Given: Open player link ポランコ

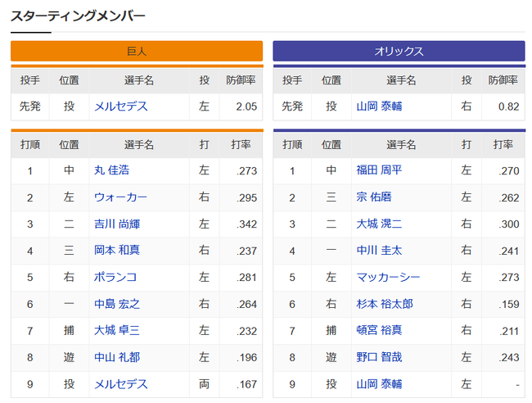Looking at the screenshot, I should (x=115, y=277).
